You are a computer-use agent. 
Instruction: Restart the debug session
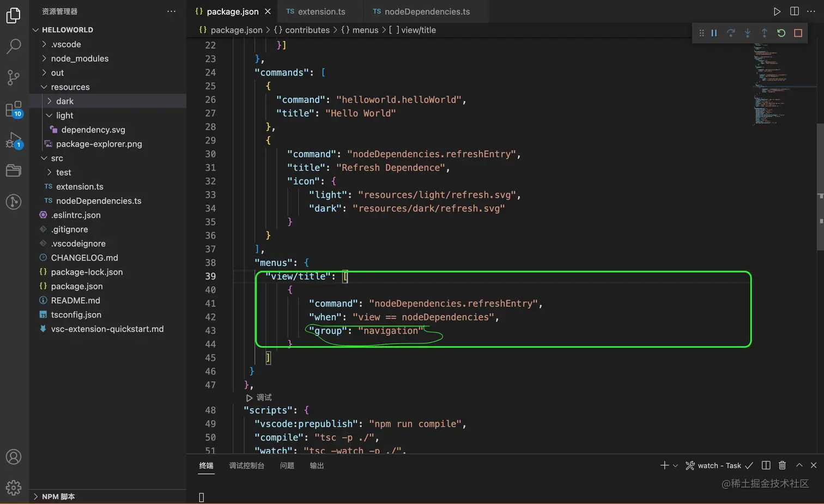[781, 33]
